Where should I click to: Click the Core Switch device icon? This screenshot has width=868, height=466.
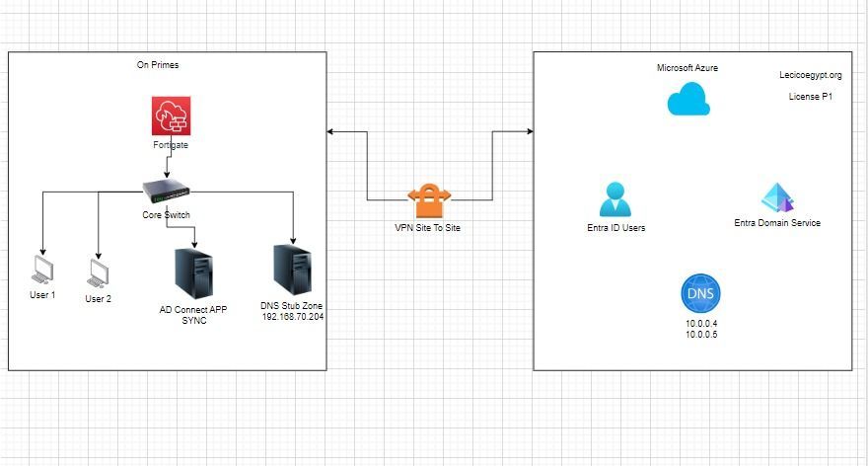click(x=166, y=193)
